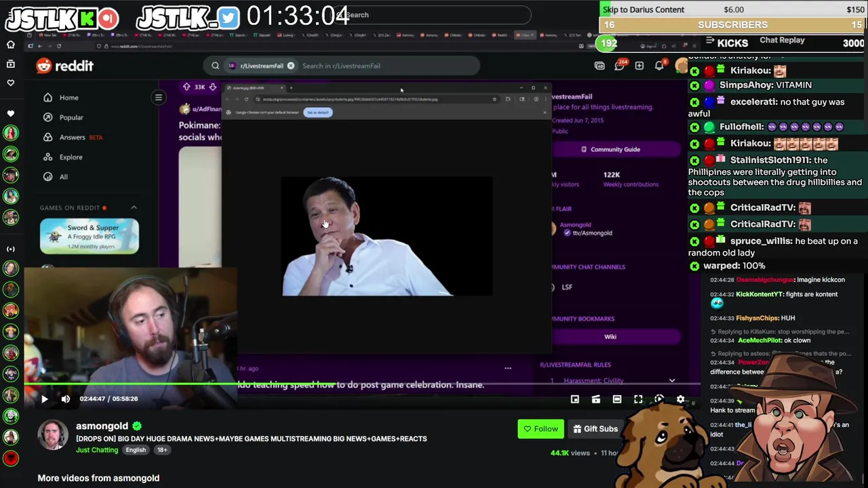Toggle fullscreen on the video player
The image size is (868, 488).
pos(638,400)
